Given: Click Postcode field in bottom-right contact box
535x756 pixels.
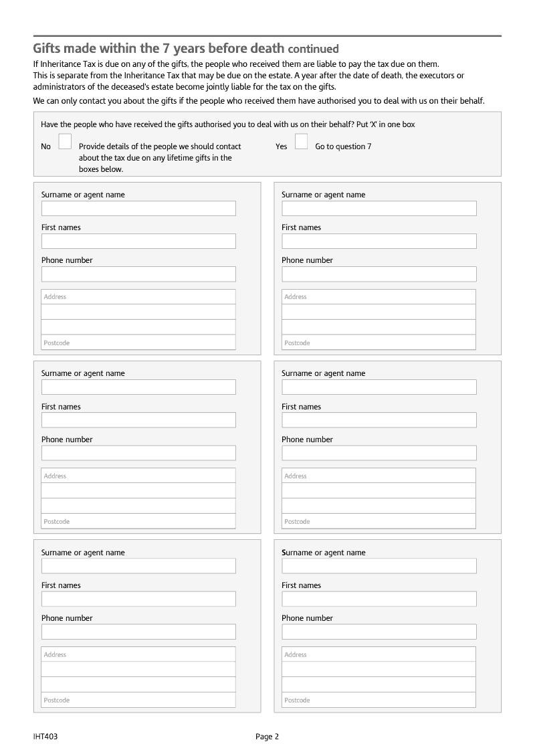Looking at the screenshot, I should click(379, 700).
